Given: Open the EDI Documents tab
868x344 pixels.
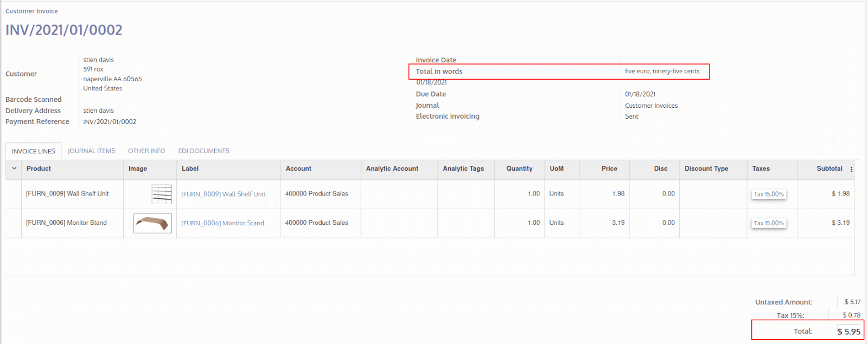Looking at the screenshot, I should tap(204, 151).
